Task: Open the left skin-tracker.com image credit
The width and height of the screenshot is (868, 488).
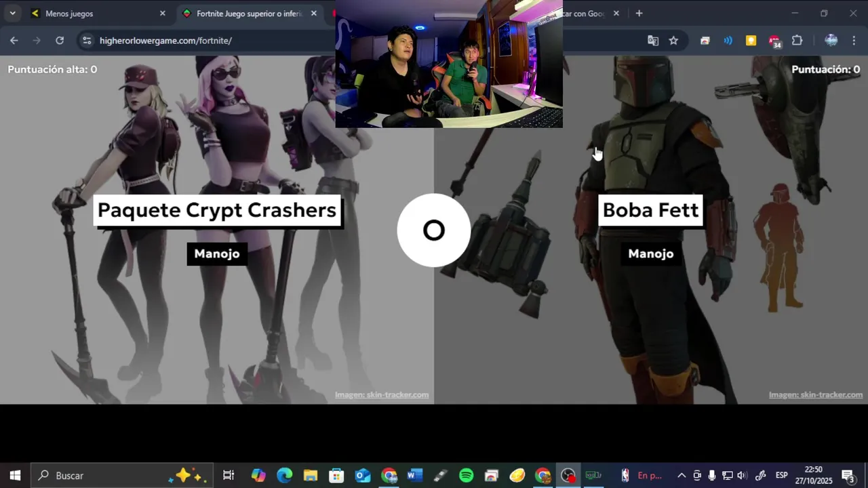Action: (382, 394)
